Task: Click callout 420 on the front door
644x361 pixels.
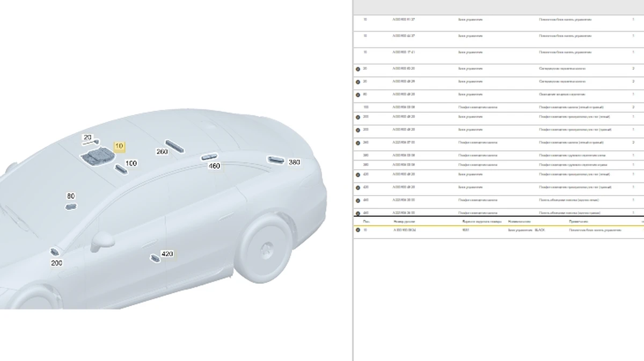Action: [x=167, y=254]
